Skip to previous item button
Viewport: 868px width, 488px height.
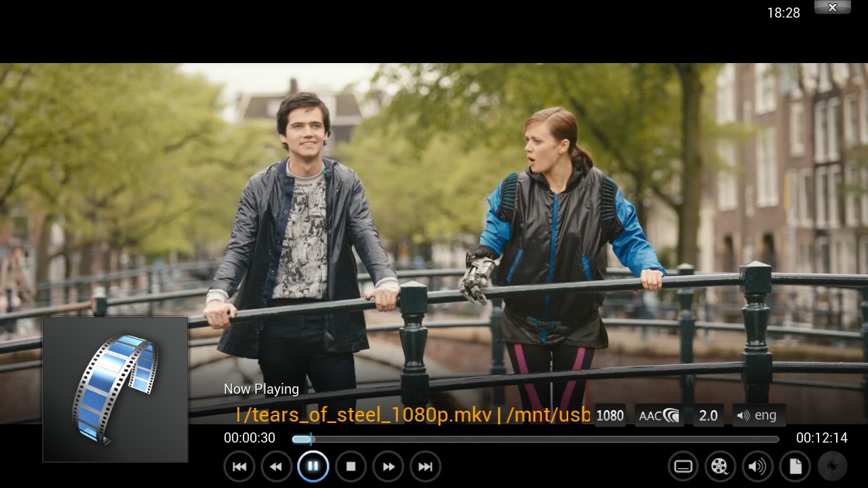coord(239,466)
